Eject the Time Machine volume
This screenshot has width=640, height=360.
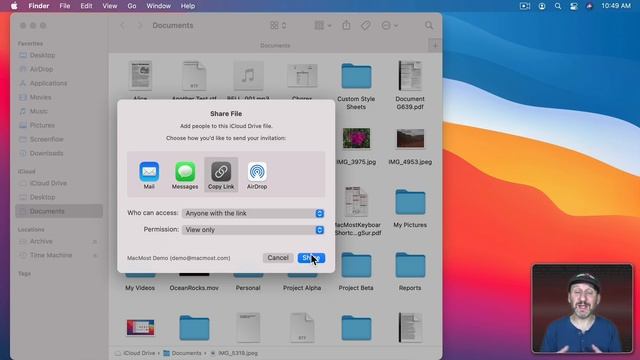click(95, 256)
